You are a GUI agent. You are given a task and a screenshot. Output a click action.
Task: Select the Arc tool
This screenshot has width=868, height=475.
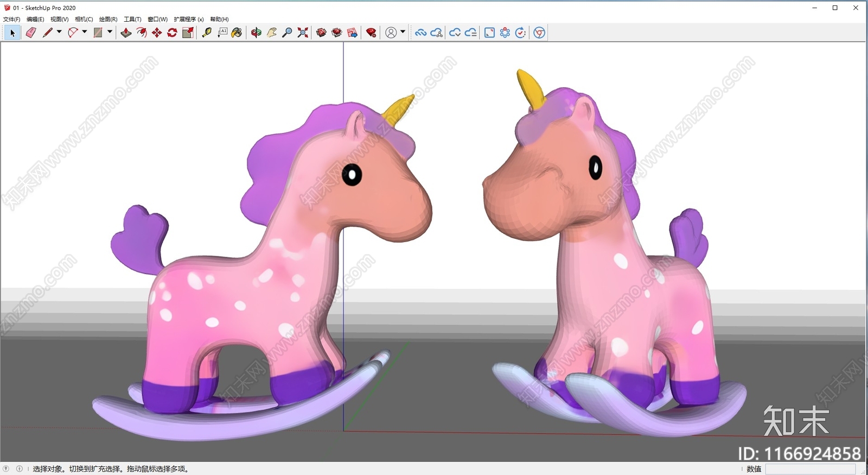click(x=73, y=33)
